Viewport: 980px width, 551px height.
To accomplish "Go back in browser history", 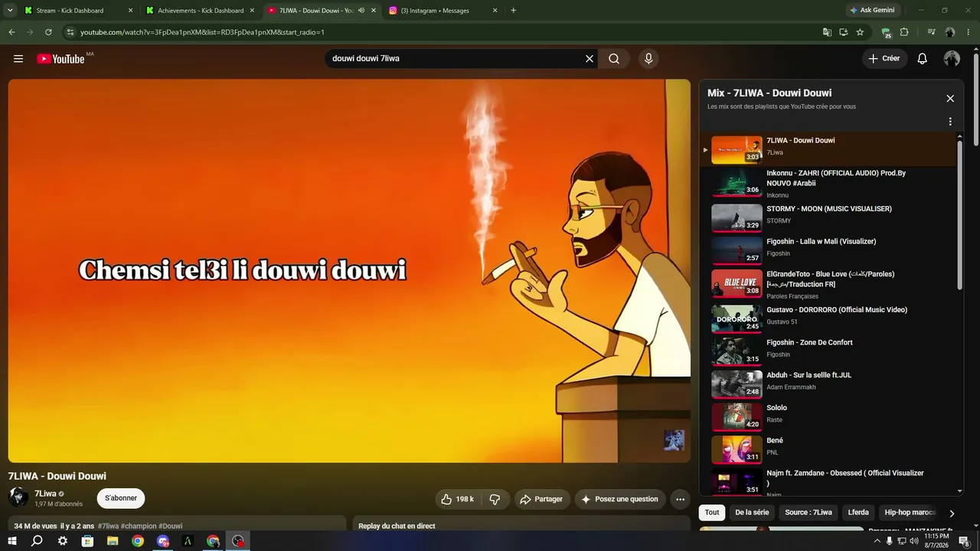I will (x=11, y=32).
